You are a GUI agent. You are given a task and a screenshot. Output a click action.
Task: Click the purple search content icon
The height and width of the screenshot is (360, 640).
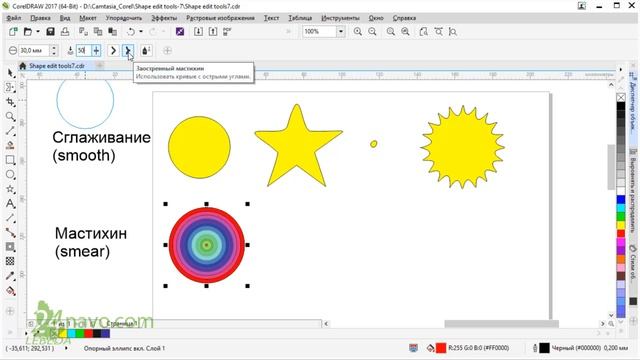[180, 31]
